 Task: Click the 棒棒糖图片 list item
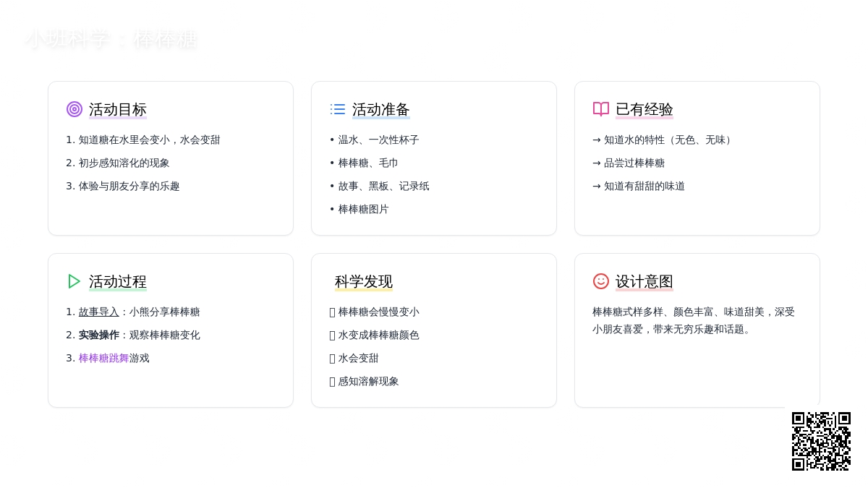363,210
